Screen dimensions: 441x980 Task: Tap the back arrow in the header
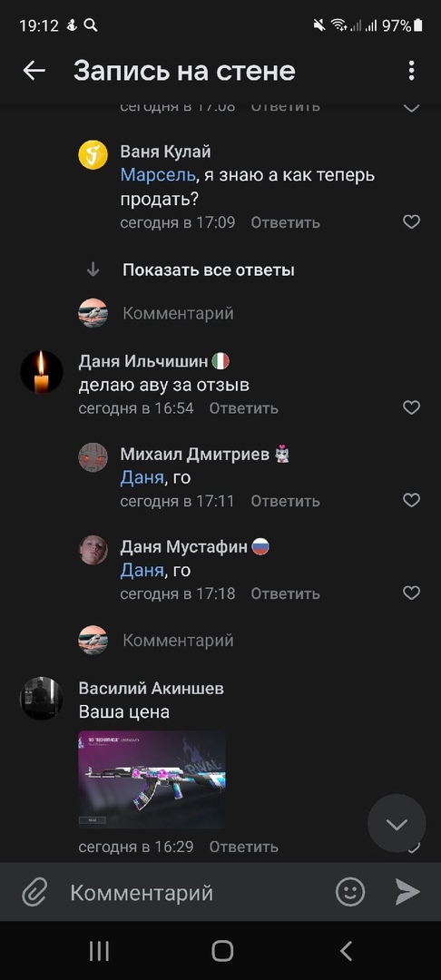click(34, 71)
